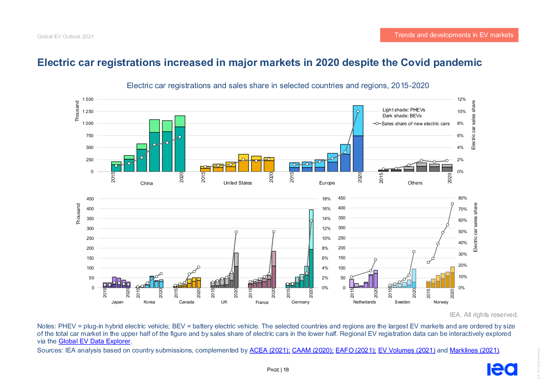This screenshot has height=392, width=555.
Task: Click the ACEA (2021) source link
Action: 269,351
